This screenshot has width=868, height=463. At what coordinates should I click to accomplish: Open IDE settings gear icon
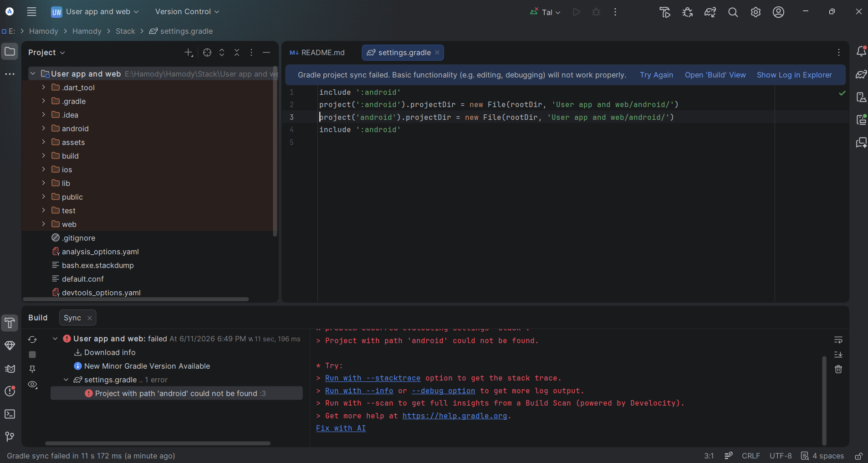tap(756, 12)
